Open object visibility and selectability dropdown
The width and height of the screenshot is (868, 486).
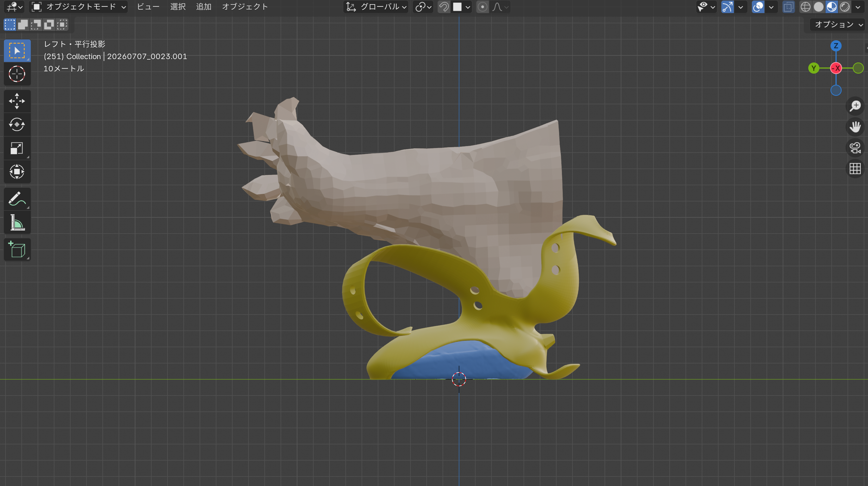pos(707,7)
